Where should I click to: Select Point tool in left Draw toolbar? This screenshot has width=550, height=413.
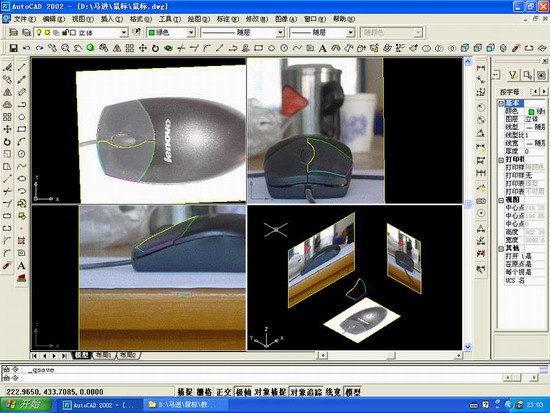(x=21, y=228)
